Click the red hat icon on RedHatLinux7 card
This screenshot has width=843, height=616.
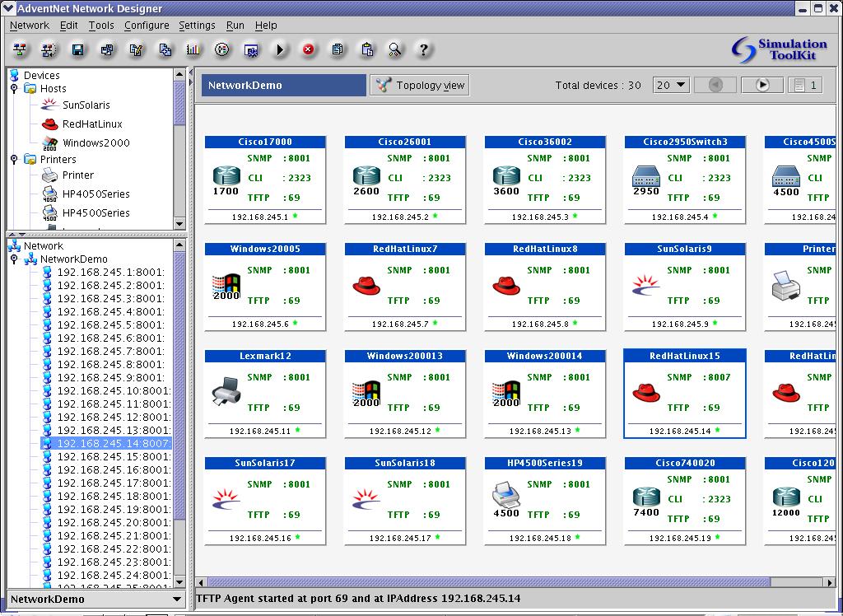click(366, 286)
